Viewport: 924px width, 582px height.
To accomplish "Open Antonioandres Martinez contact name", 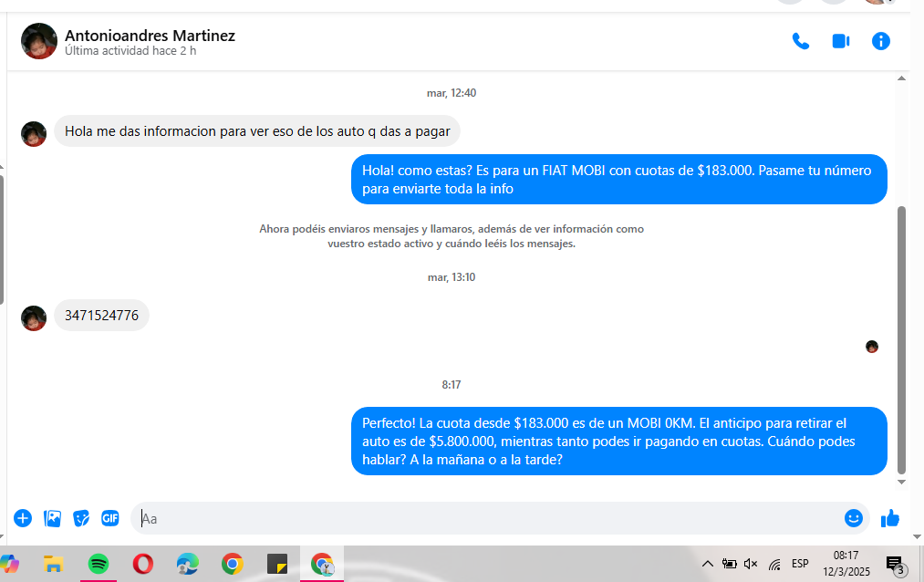I will [150, 36].
